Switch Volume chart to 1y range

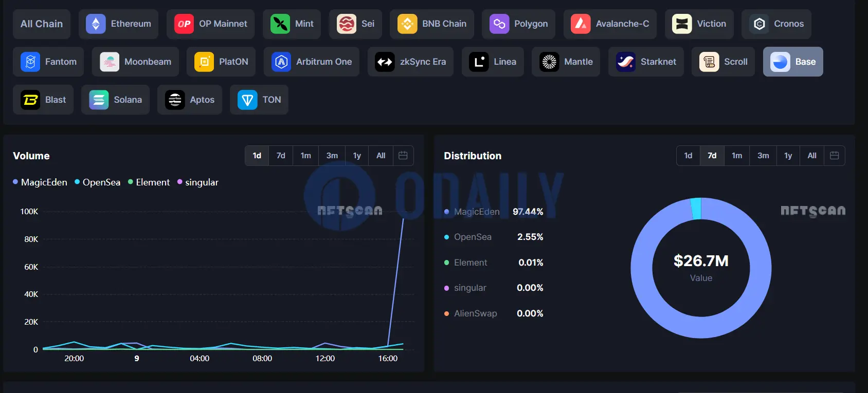(x=357, y=156)
